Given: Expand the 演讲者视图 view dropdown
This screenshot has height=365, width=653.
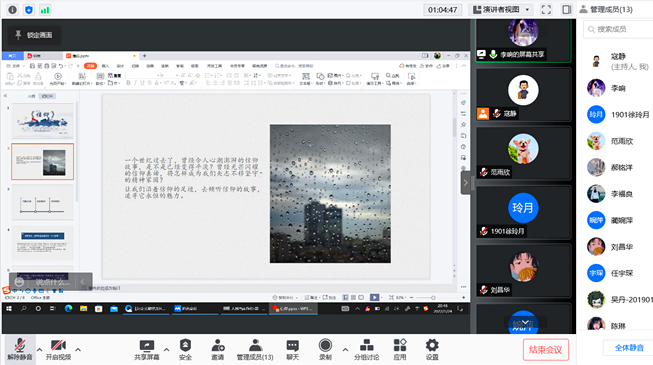Looking at the screenshot, I should coord(501,10).
